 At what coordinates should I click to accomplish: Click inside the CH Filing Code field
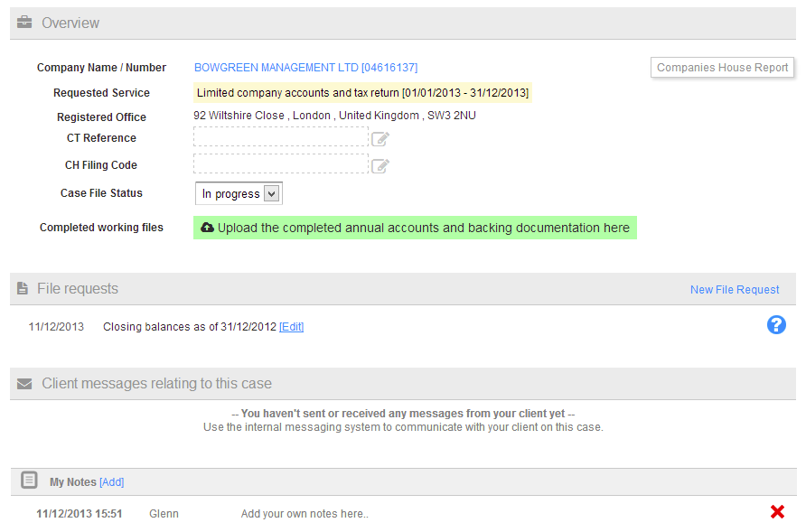coord(280,164)
